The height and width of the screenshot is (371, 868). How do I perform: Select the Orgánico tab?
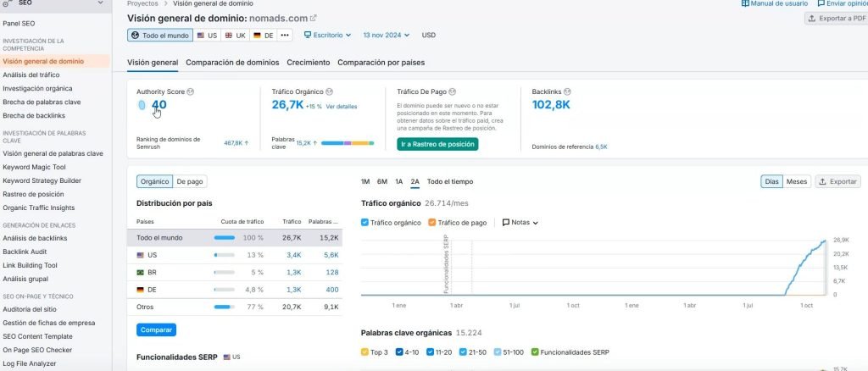(x=154, y=181)
